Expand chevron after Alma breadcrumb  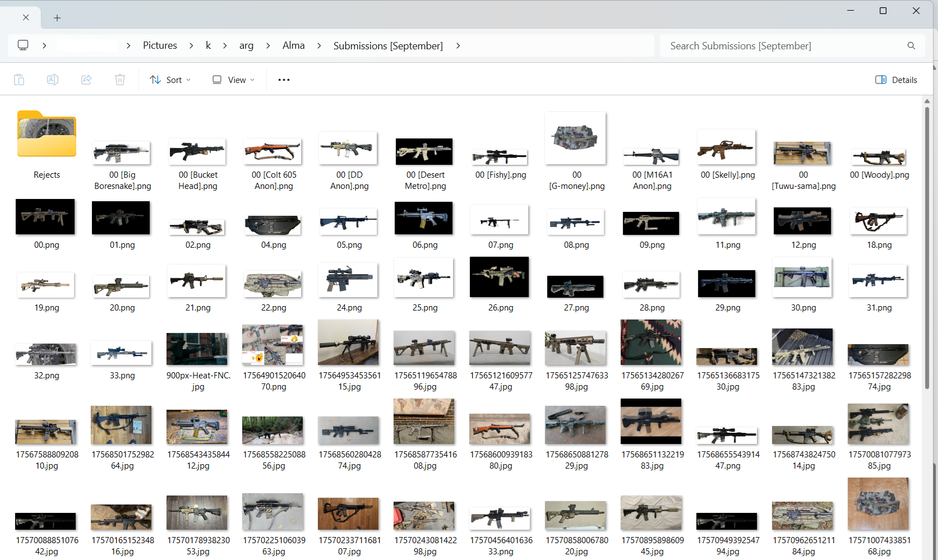[x=319, y=45]
